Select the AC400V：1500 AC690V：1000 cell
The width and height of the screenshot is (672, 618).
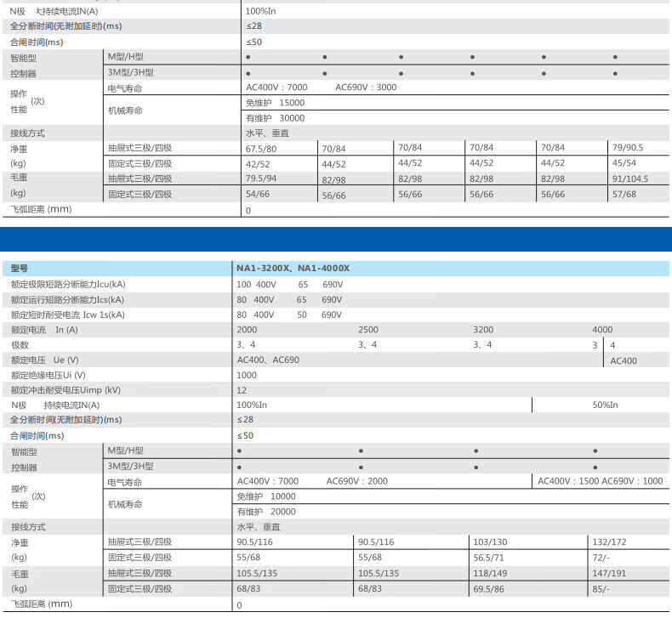point(601,481)
